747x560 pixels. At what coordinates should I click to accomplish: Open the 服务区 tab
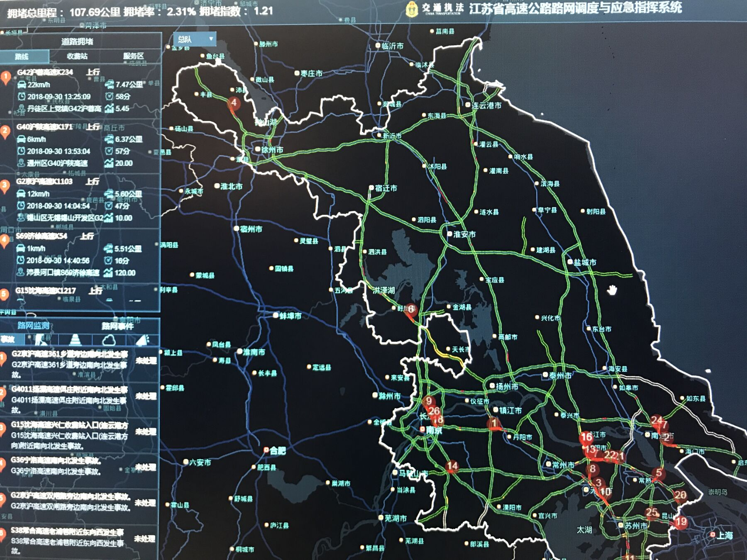pos(134,56)
